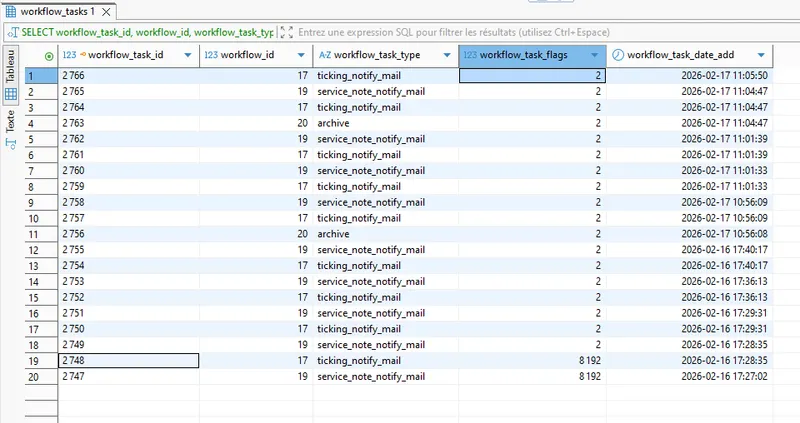The image size is (800, 423).
Task: Click workflow_task_id column header
Action: click(x=129, y=55)
